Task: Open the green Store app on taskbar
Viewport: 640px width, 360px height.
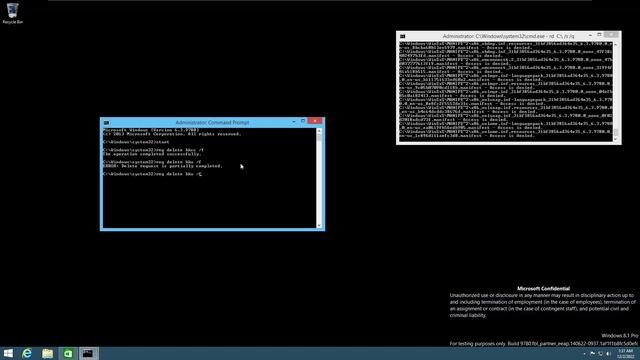Action: [x=68, y=353]
